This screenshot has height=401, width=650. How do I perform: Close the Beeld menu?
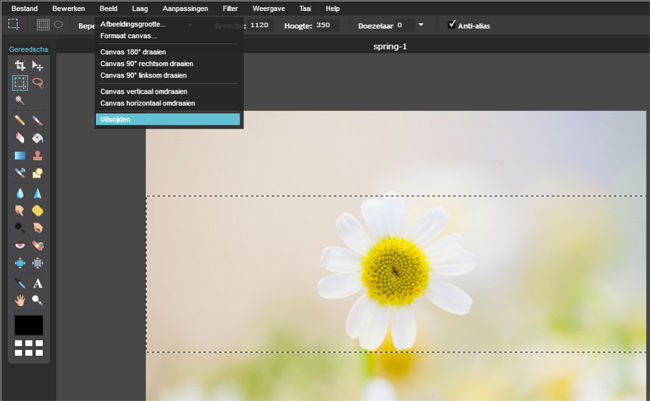pos(108,8)
